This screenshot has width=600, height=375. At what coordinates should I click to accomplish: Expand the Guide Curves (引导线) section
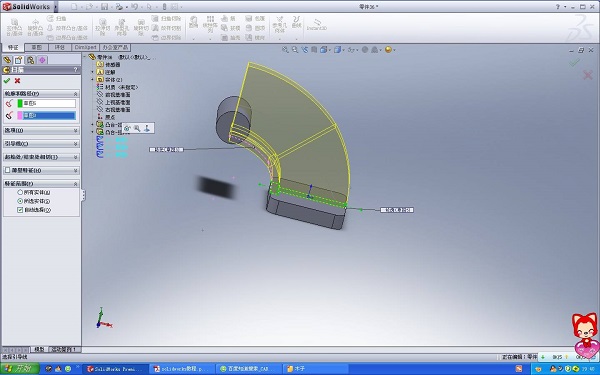click(x=75, y=144)
